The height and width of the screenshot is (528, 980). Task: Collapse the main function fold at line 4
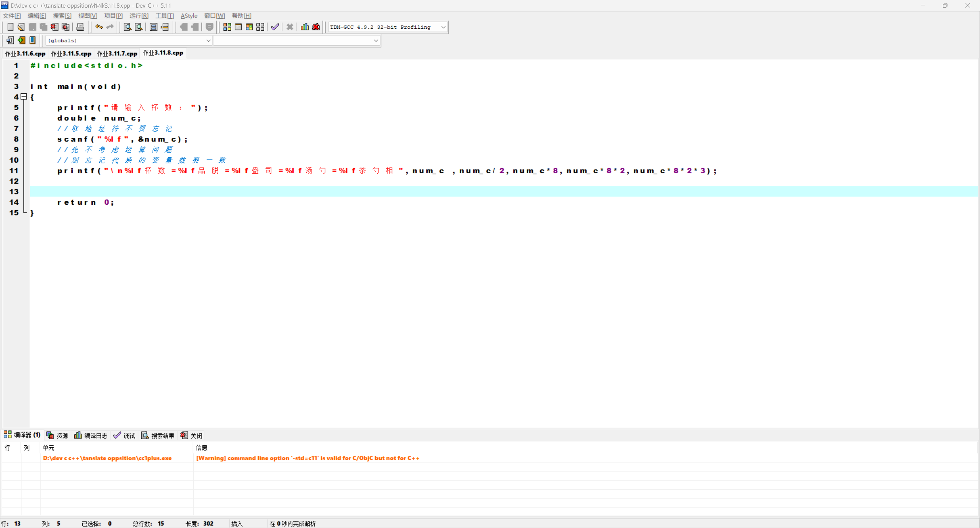click(24, 97)
